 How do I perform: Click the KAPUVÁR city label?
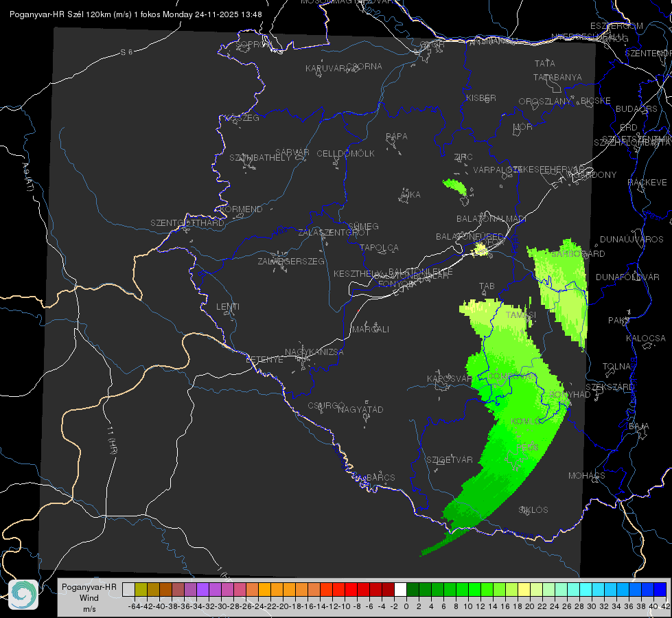325,69
